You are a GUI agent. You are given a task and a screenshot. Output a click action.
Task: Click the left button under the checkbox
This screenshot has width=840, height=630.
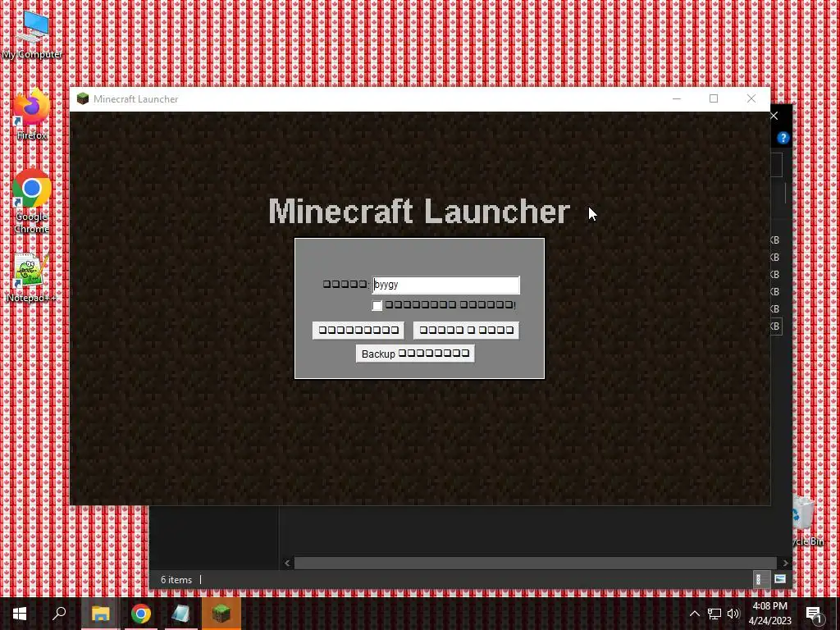(x=358, y=330)
